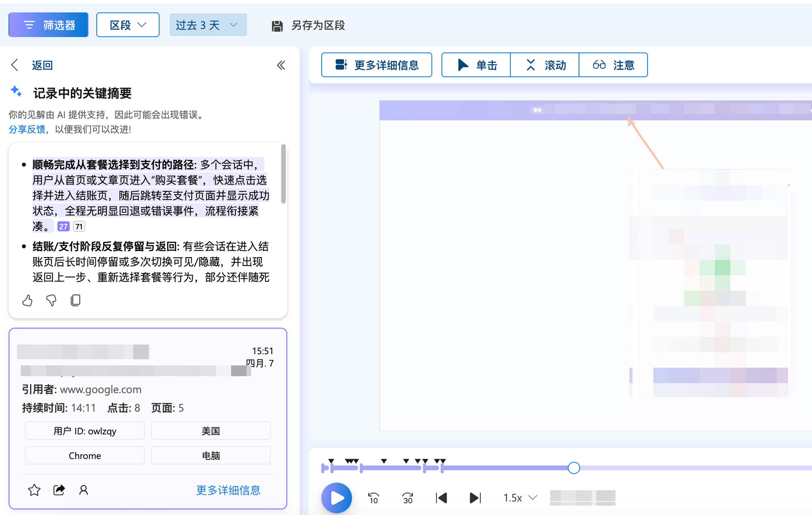Viewport: 812px width, 515px height.
Task: Select the Chrome browser tag
Action: [x=85, y=455]
